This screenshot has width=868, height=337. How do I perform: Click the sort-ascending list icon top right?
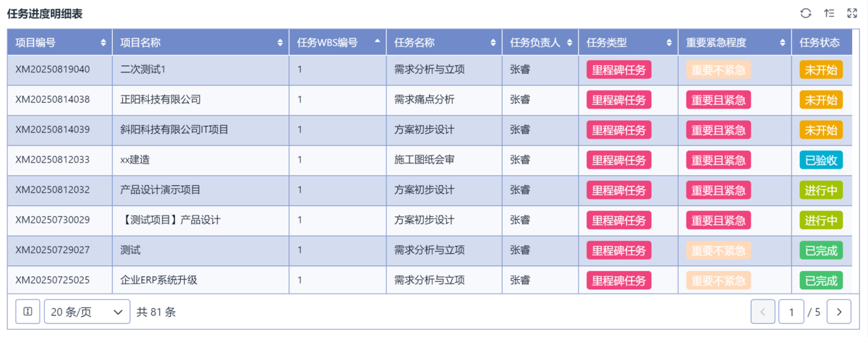(x=829, y=13)
